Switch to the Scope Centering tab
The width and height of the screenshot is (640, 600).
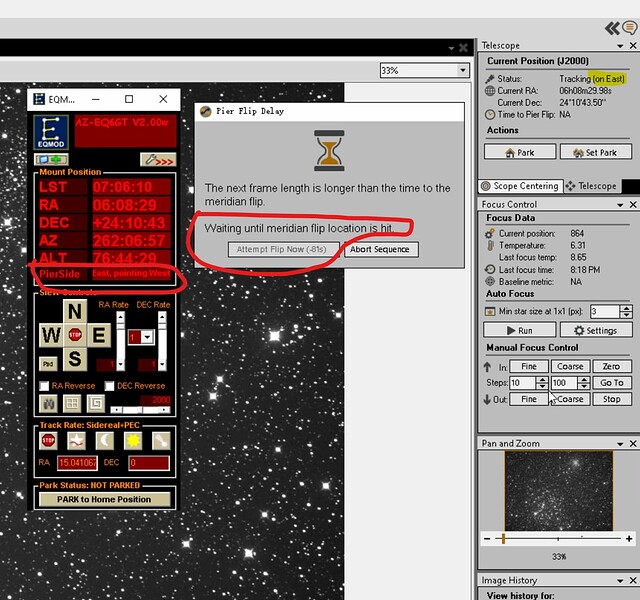[x=519, y=186]
